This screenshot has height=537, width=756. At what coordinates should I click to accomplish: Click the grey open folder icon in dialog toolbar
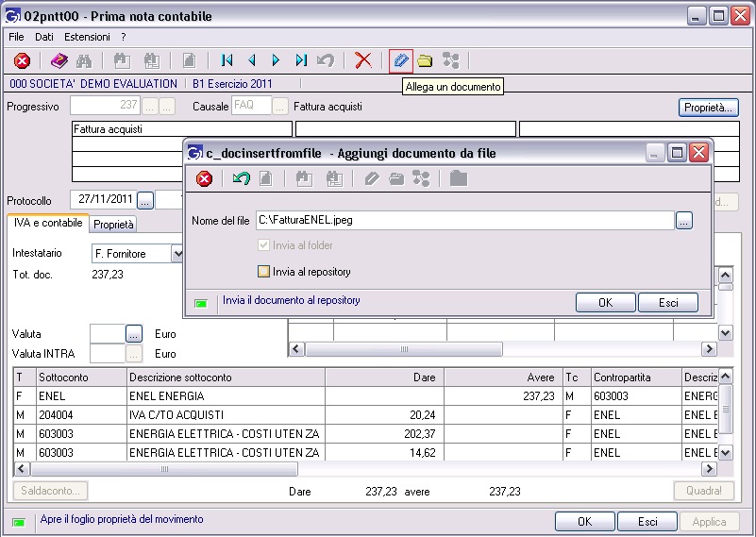tap(396, 178)
